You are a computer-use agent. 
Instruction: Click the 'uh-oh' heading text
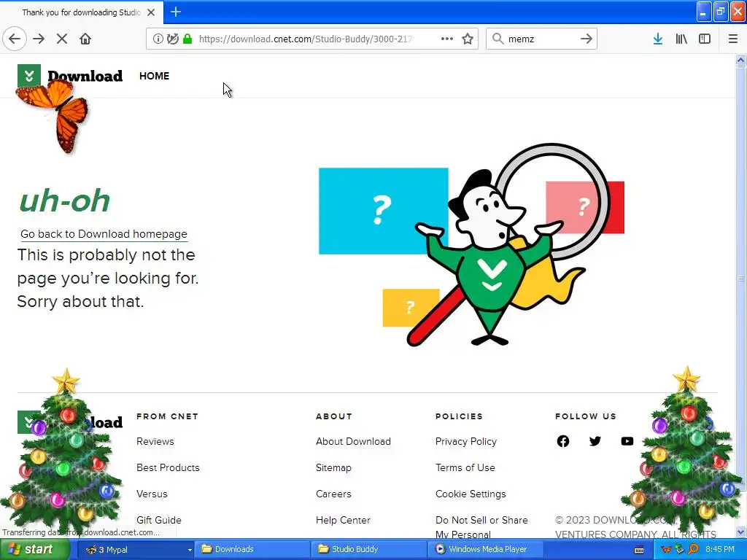coord(65,201)
